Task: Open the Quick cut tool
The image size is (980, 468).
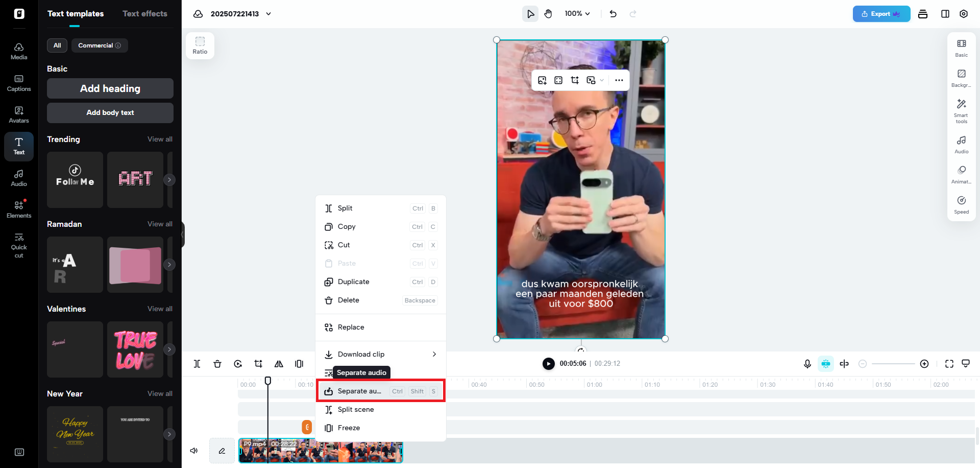Action: coord(19,246)
